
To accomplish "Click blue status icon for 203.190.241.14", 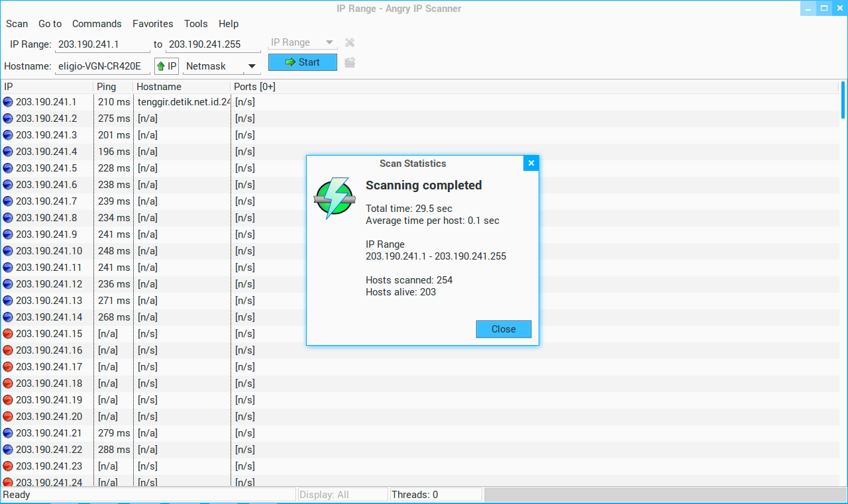I will tap(8, 317).
